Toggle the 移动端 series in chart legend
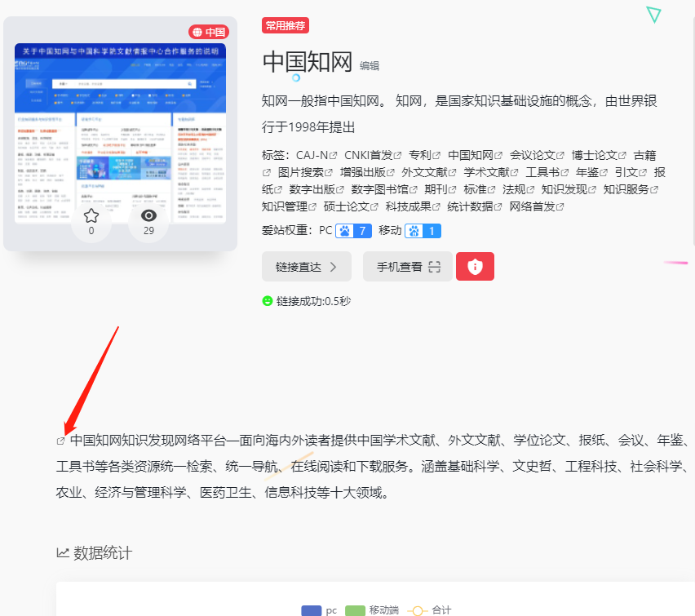The image size is (695, 616). coord(371,610)
